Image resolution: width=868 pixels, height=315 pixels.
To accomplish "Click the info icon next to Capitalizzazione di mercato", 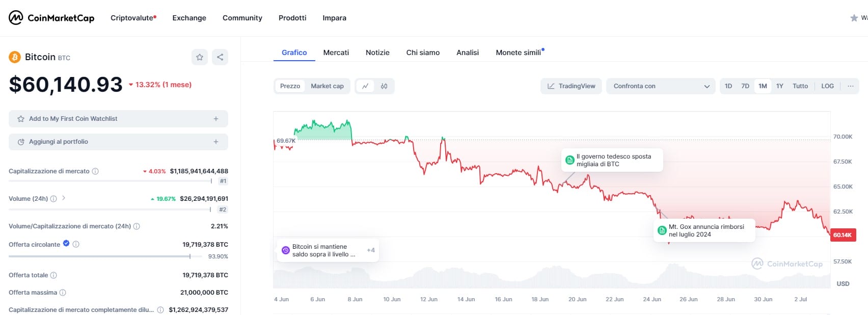I will [x=95, y=171].
